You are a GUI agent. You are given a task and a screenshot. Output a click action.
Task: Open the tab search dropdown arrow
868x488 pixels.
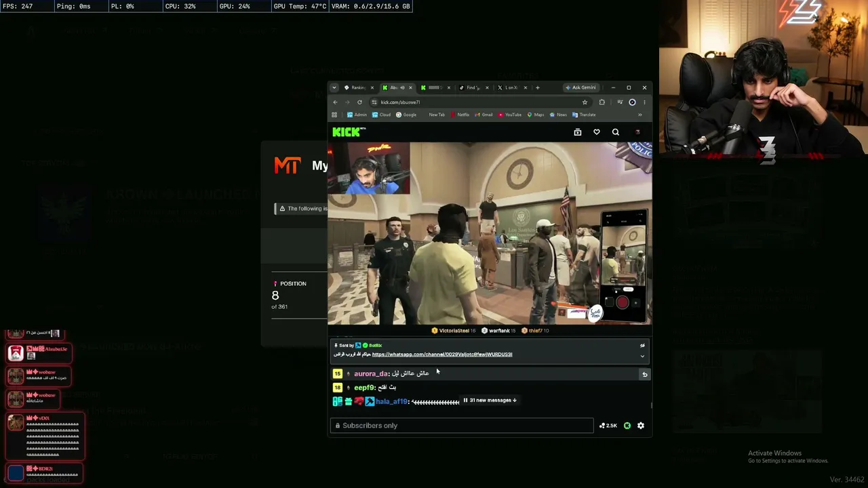pyautogui.click(x=334, y=87)
